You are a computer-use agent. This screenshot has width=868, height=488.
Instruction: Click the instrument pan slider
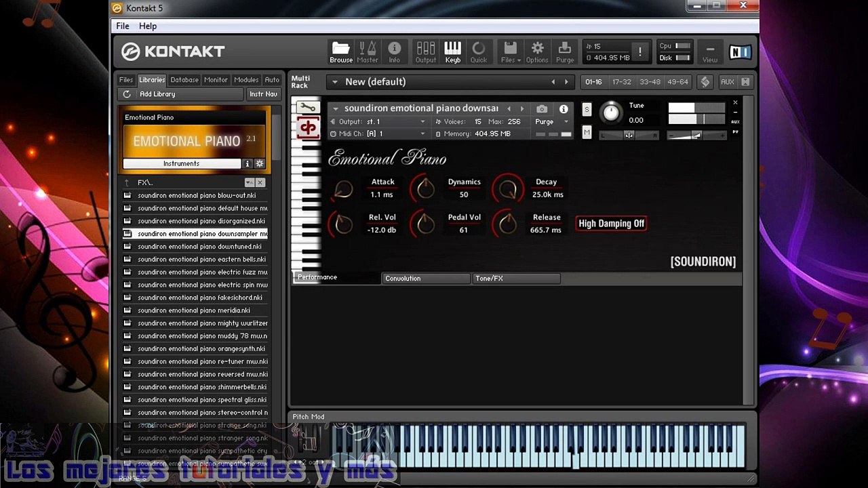[629, 135]
